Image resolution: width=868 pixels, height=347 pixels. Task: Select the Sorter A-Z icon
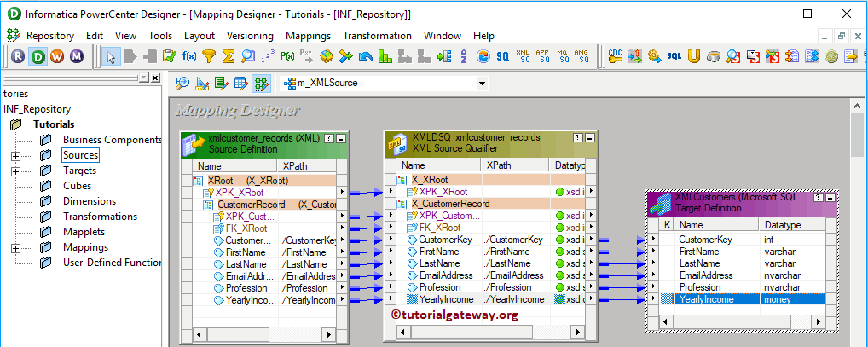pos(463,56)
